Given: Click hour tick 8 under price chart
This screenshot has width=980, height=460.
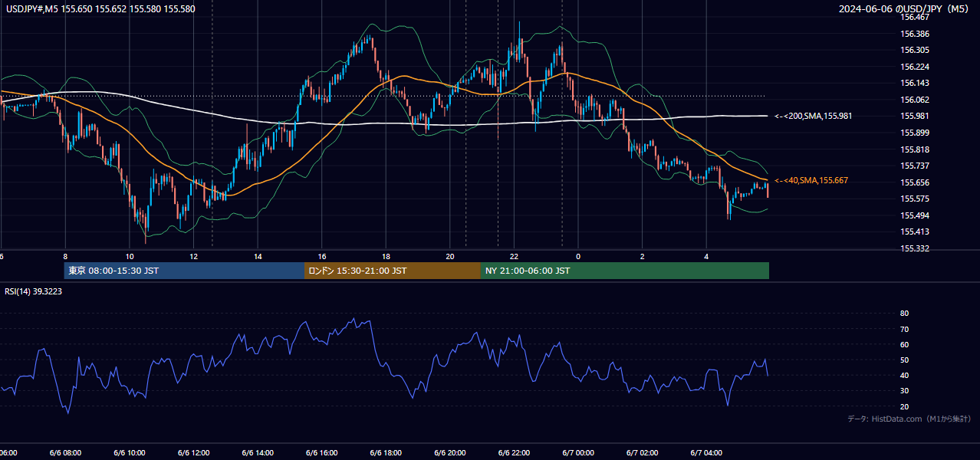Looking at the screenshot, I should tap(65, 257).
